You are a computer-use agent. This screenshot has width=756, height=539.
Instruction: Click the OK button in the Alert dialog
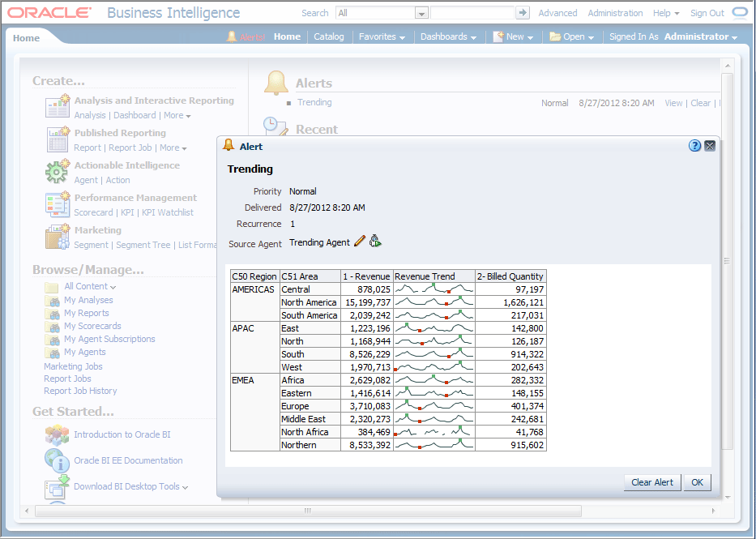pyautogui.click(x=697, y=482)
